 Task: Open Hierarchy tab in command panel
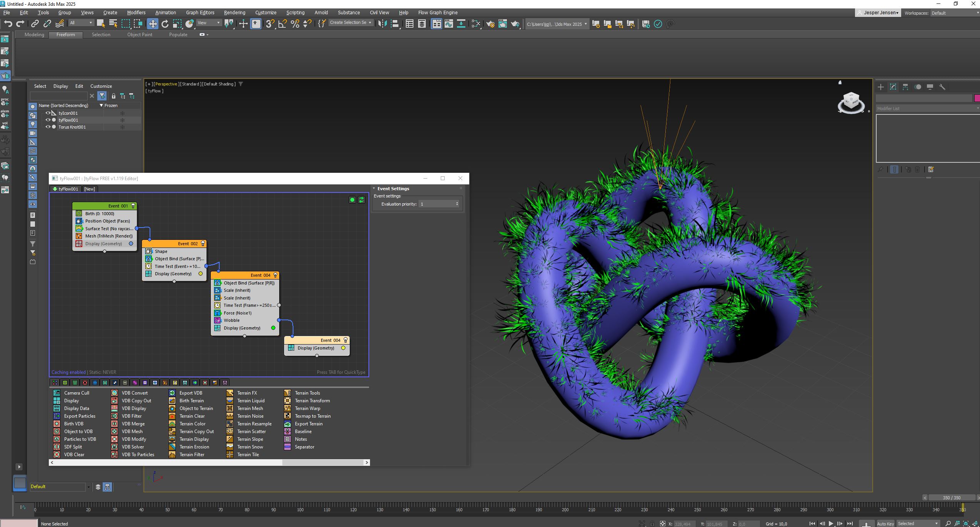[905, 87]
